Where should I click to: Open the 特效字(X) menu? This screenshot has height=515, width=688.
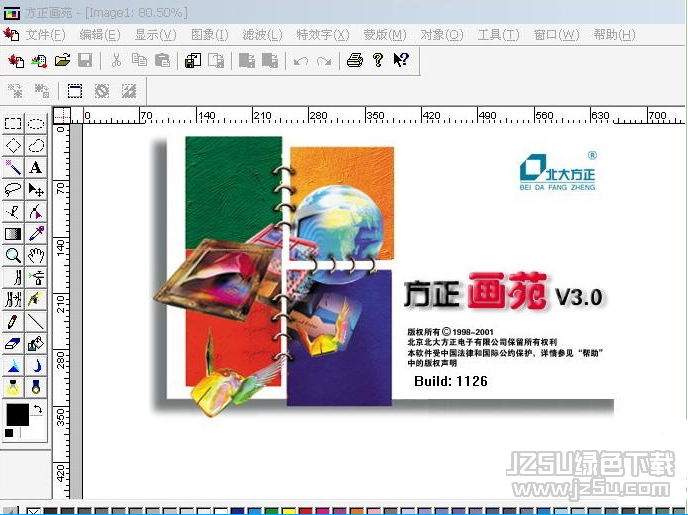pyautogui.click(x=322, y=35)
